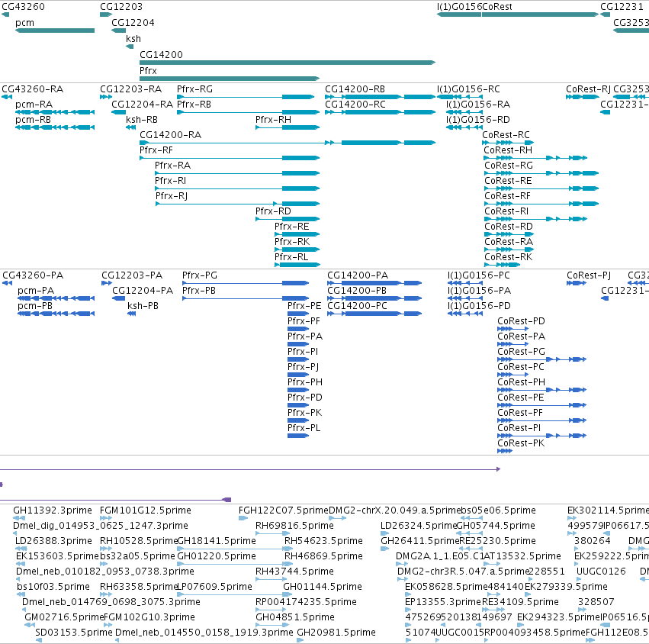Viewport: 649px width, 644px height.
Task: Click transcript CoRest-RK
Action: coord(503,265)
